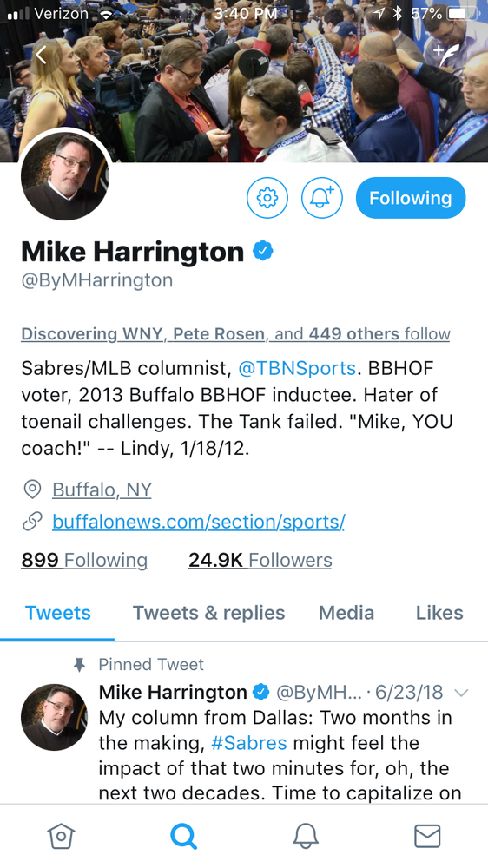Turn on notifications with bell-plus icon
The height and width of the screenshot is (868, 488).
click(322, 198)
